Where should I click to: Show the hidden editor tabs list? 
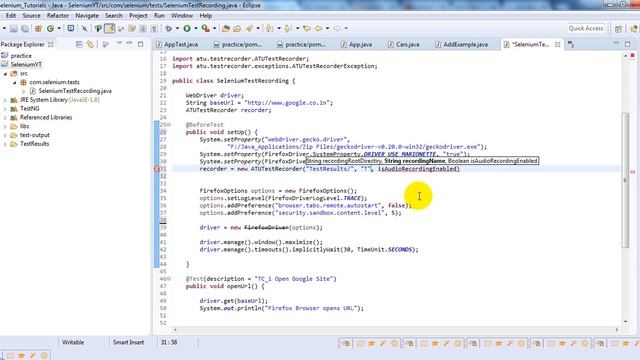pos(571,44)
